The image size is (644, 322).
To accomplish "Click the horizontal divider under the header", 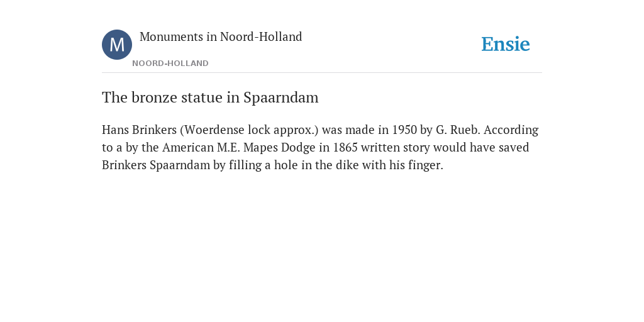I will pos(322,73).
